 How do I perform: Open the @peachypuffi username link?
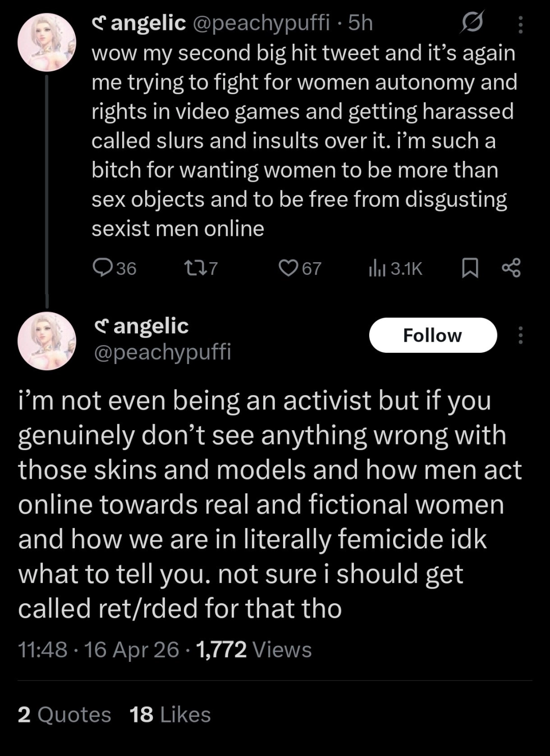point(162,352)
